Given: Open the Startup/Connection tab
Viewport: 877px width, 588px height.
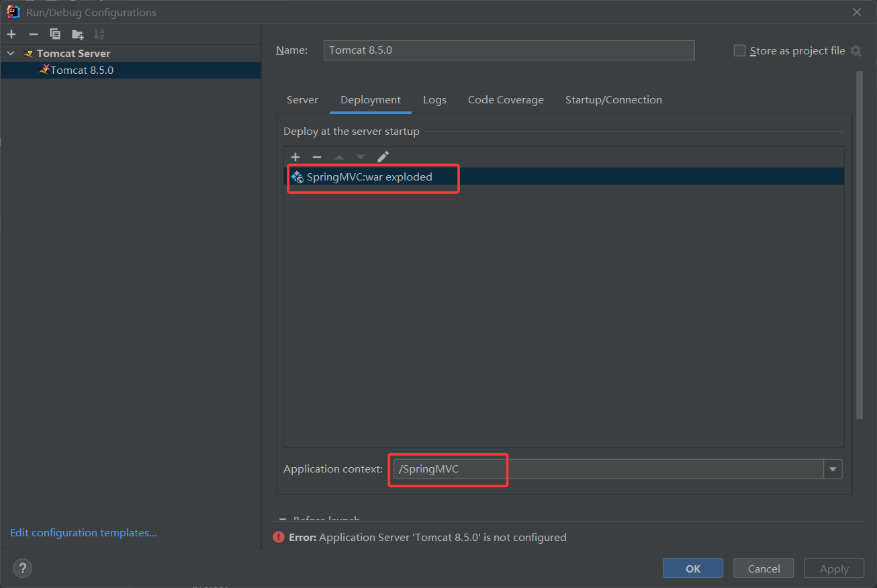Looking at the screenshot, I should (614, 100).
